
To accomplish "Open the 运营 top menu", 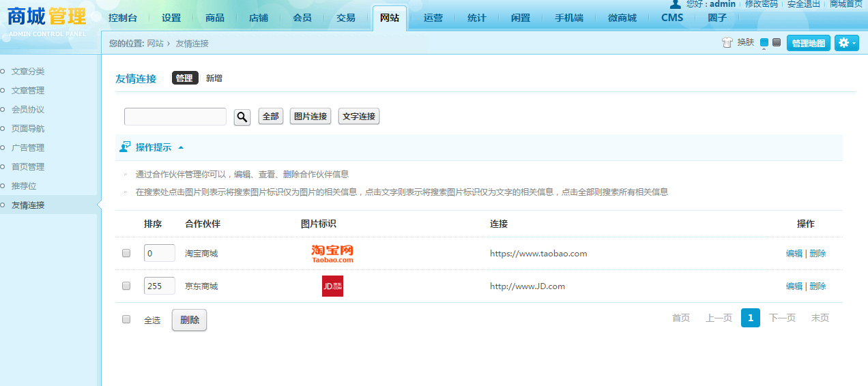I will [x=433, y=18].
